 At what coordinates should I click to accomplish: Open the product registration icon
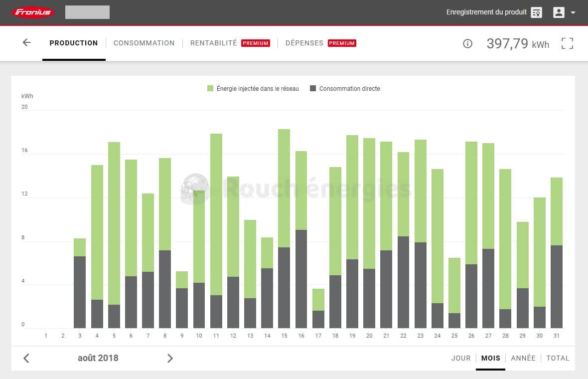[x=536, y=12]
